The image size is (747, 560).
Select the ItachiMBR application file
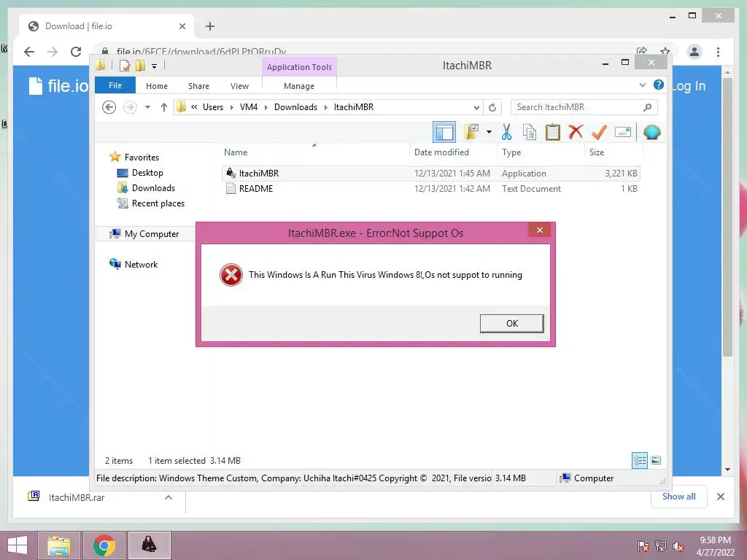click(430, 174)
